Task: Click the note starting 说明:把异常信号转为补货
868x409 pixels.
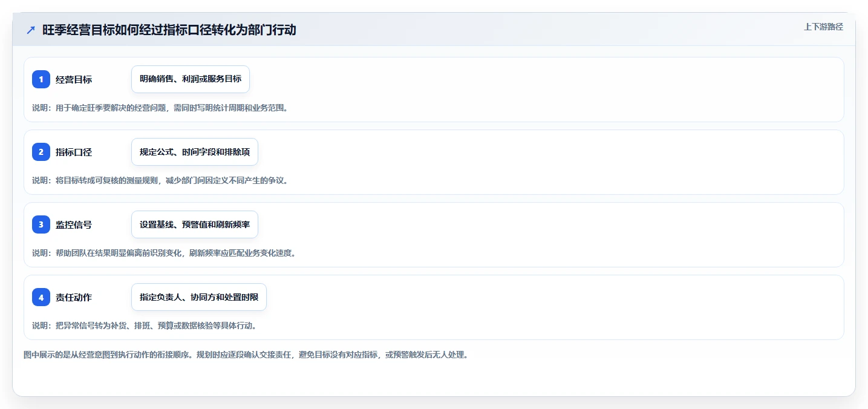Action: pos(145,326)
